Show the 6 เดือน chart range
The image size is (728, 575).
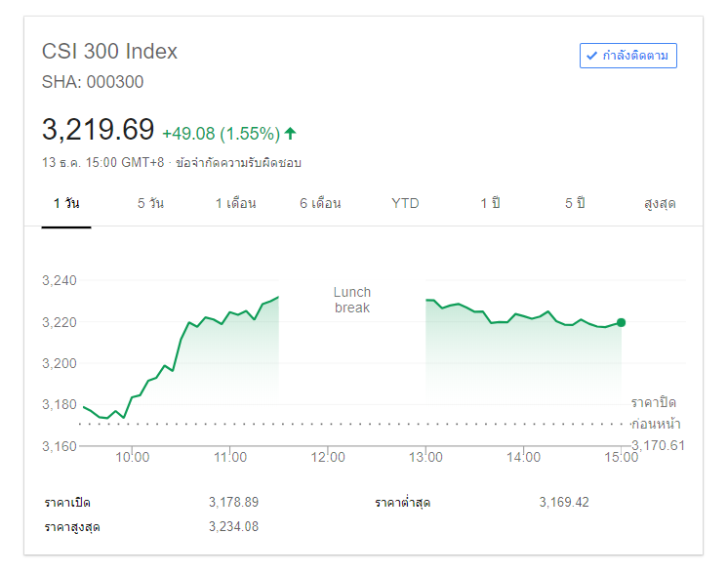(x=320, y=203)
